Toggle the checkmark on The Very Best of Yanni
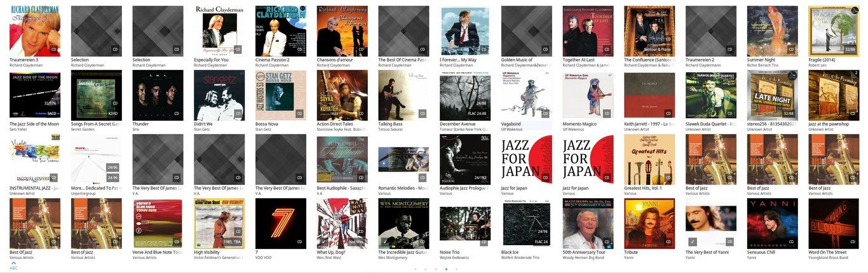The width and height of the screenshot is (868, 273). tap(693, 241)
